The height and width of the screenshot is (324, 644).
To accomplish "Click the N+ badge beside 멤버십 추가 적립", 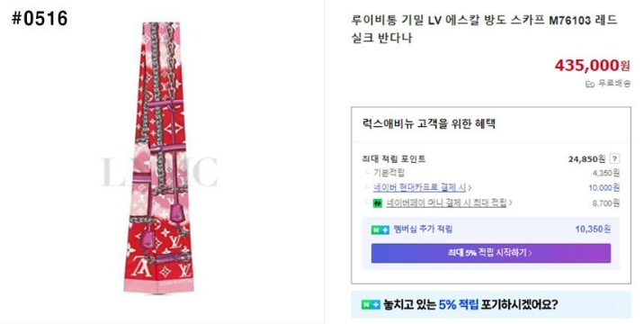I will [x=380, y=229].
